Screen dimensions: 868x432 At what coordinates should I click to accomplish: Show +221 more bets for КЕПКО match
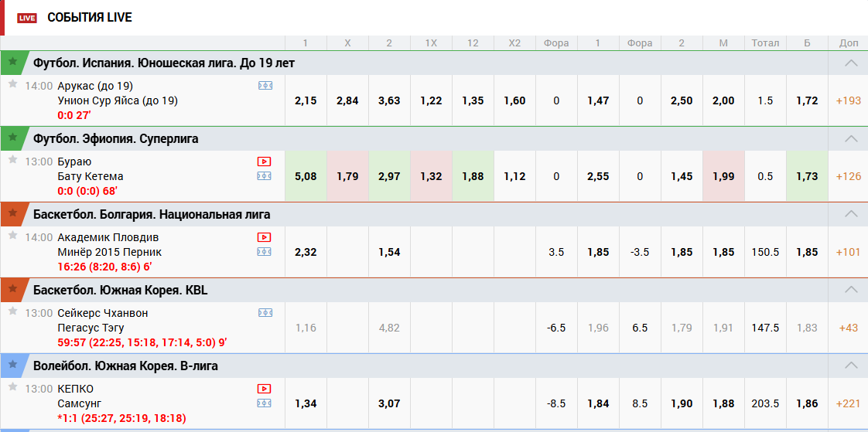pos(848,403)
